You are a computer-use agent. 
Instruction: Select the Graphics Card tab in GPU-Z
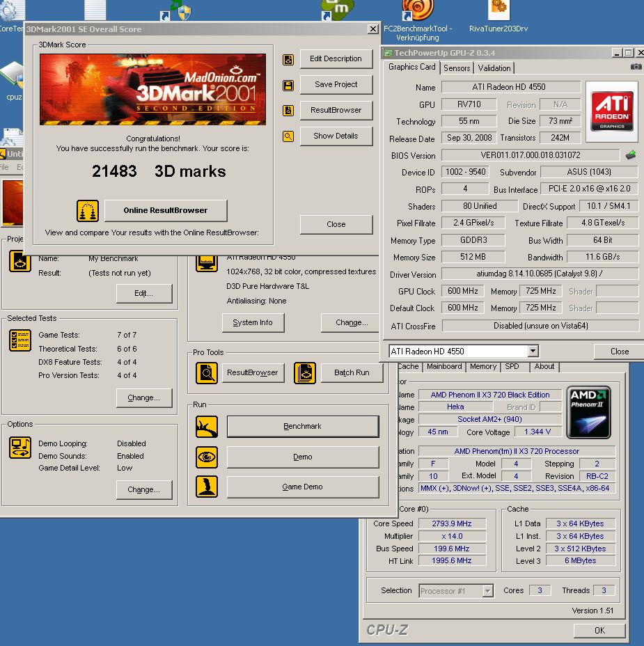411,67
